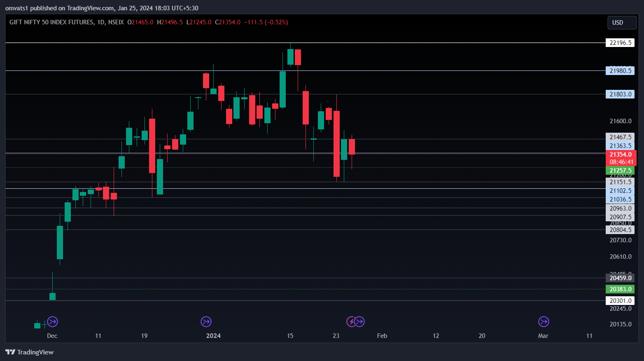644x361 pixels.
Task: Click the lightning bolt event icon near 23
Action: (x=351, y=321)
